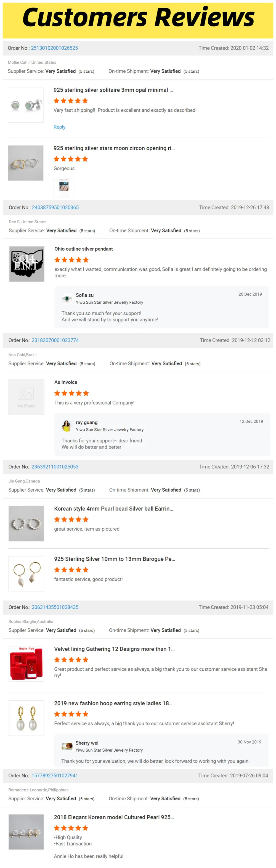Open order number 23182070001023774 link
276x868 pixels.
click(x=55, y=340)
